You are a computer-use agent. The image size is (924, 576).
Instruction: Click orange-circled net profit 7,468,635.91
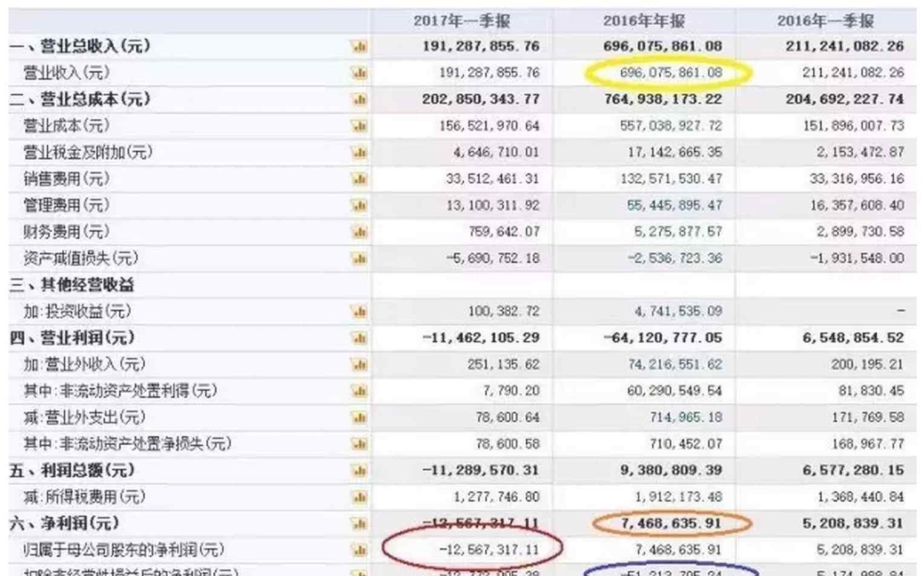672,523
